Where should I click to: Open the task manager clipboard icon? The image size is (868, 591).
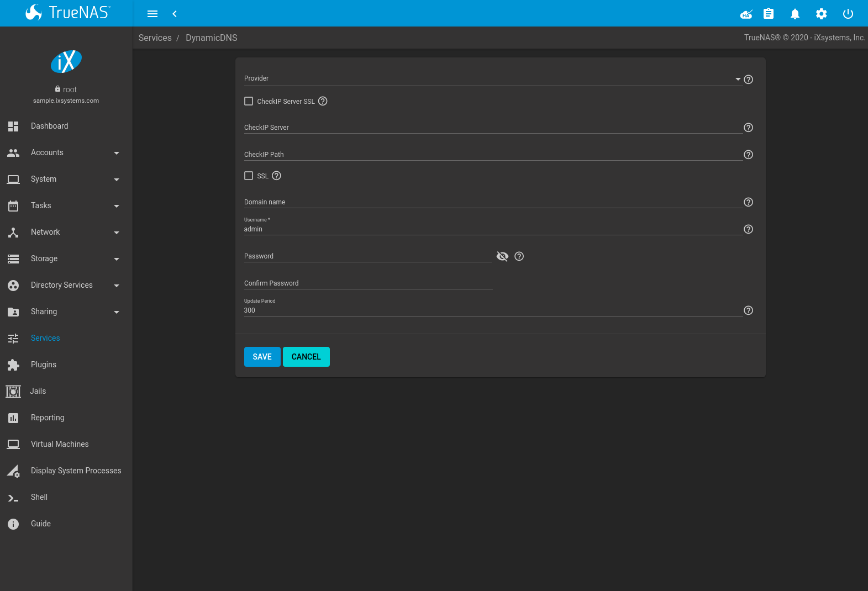point(769,14)
